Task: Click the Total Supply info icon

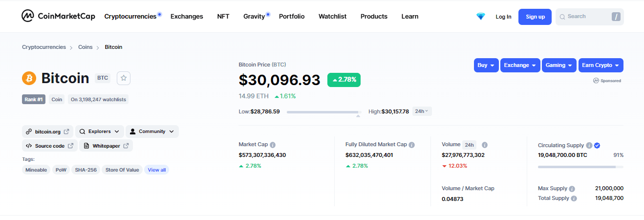Action: click(x=574, y=198)
